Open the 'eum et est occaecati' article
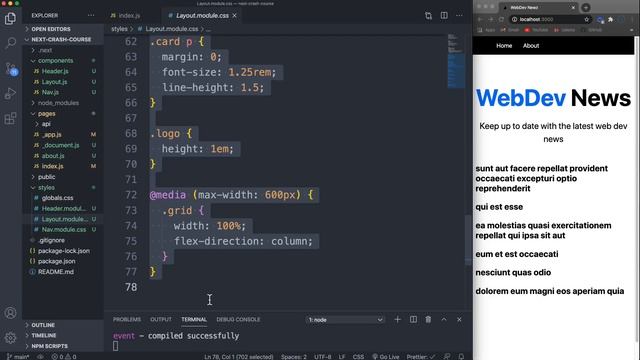640x360 pixels. (x=517, y=254)
